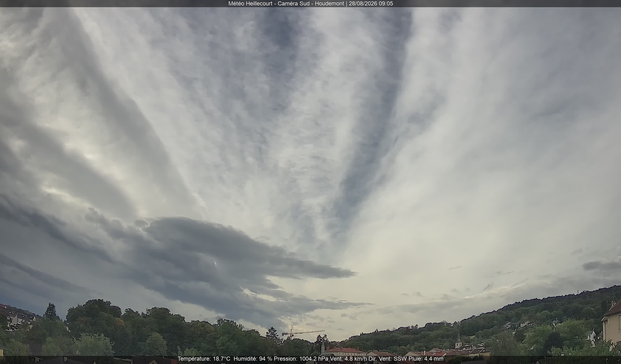
Task: Click the Pluie 4.4 mm rainfall value
Action: point(426,359)
